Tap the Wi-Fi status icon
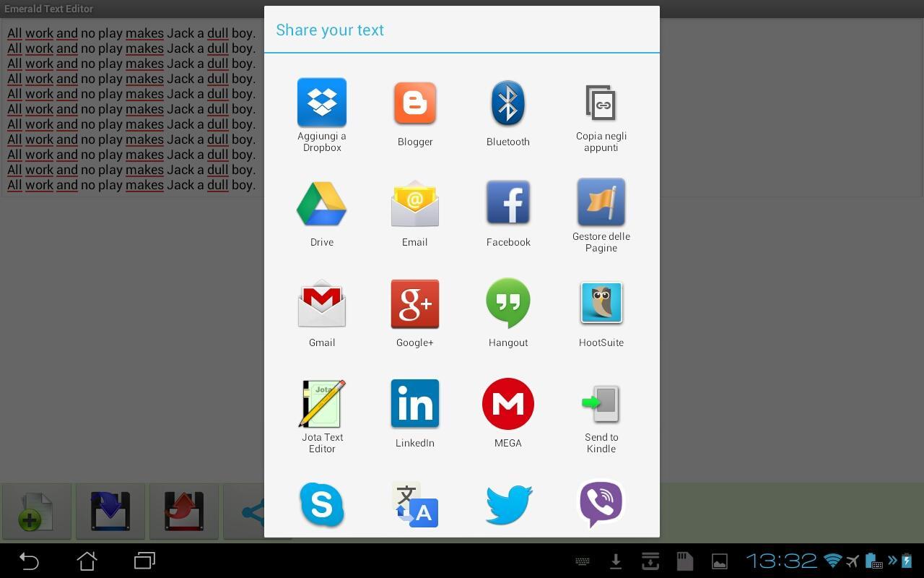This screenshot has height=578, width=924. (833, 561)
